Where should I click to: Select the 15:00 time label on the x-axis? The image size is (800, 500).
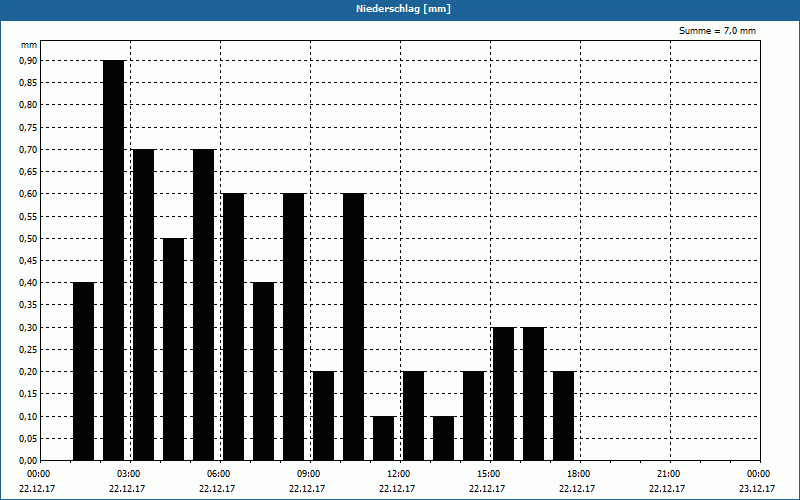(488, 474)
